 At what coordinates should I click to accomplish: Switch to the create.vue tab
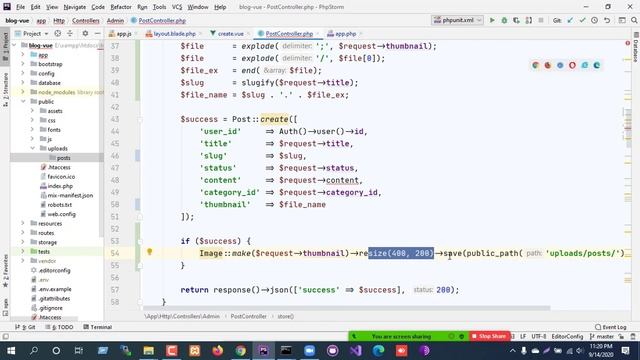(227, 33)
